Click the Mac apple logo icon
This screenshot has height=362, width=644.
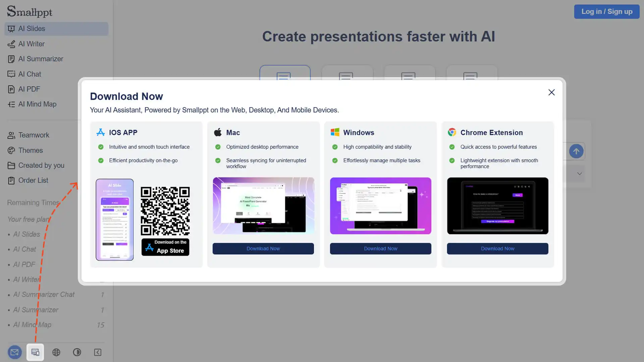coord(218,132)
